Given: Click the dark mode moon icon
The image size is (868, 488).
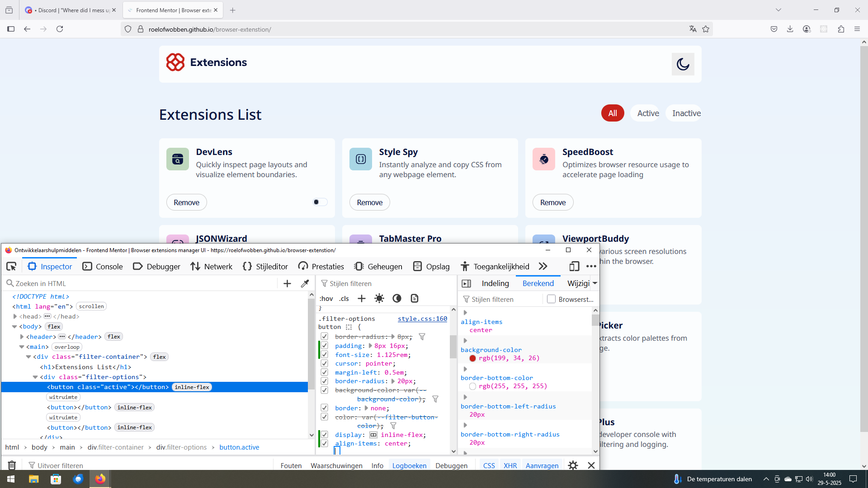Looking at the screenshot, I should [x=683, y=64].
